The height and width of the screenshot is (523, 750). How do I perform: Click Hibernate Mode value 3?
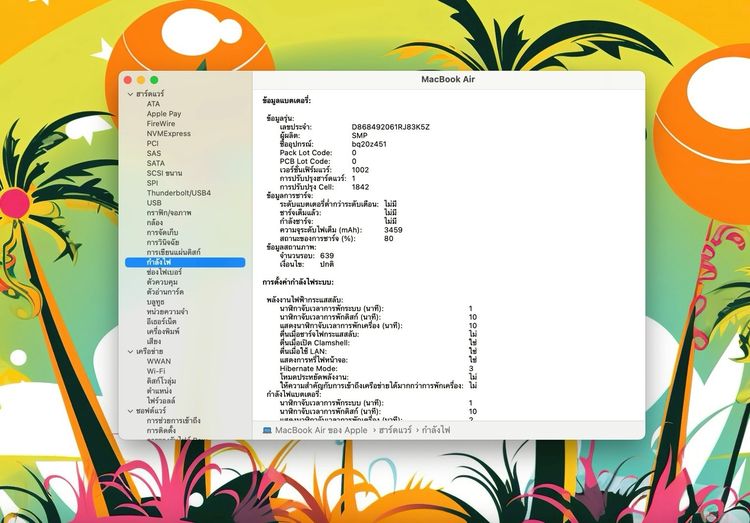pyautogui.click(x=471, y=368)
